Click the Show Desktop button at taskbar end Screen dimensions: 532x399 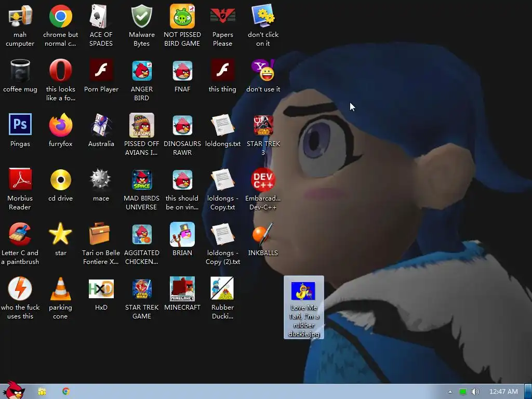(x=528, y=392)
